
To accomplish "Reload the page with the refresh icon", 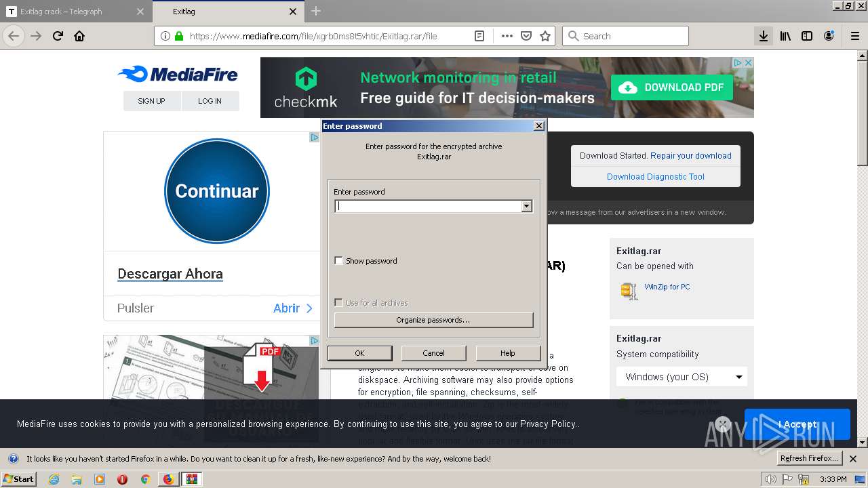I will [x=58, y=36].
